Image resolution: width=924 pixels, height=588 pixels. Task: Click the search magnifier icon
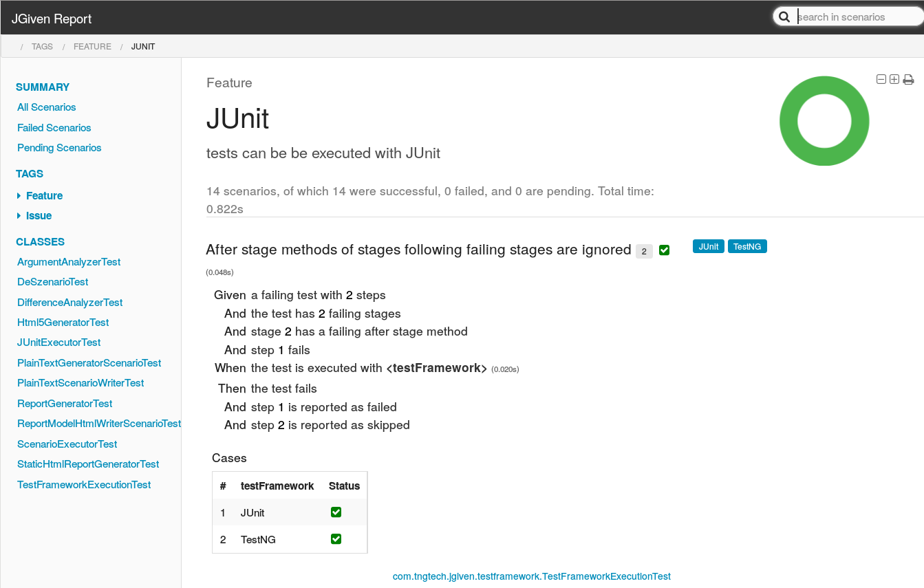coord(784,16)
